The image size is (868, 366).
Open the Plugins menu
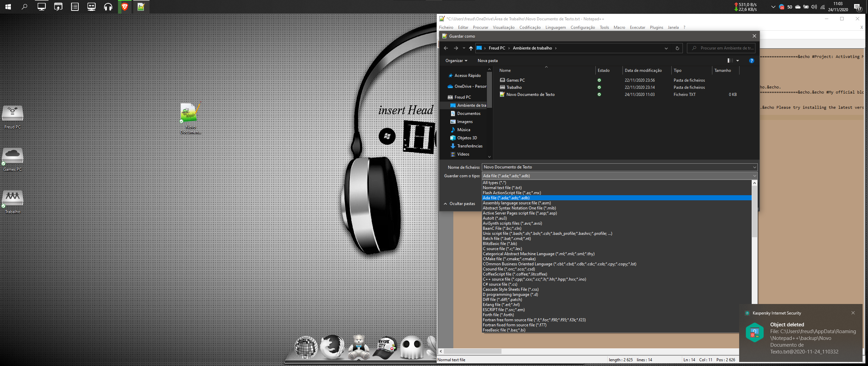(656, 27)
